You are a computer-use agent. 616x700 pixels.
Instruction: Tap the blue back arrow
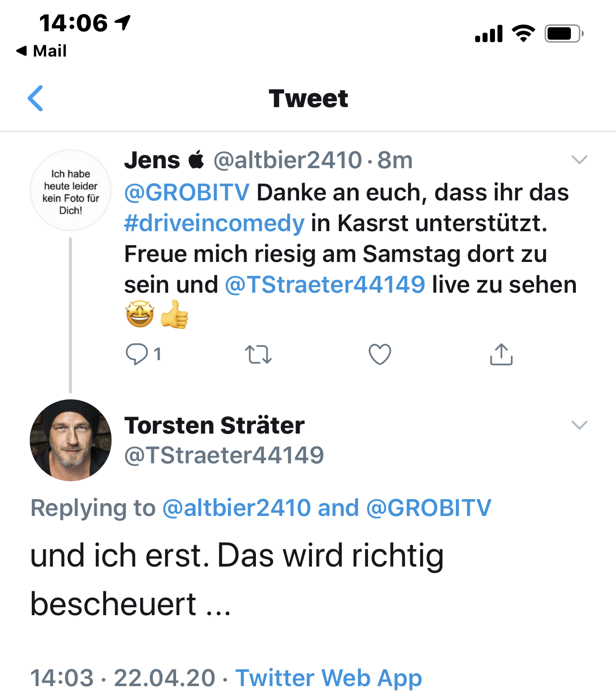[x=35, y=98]
